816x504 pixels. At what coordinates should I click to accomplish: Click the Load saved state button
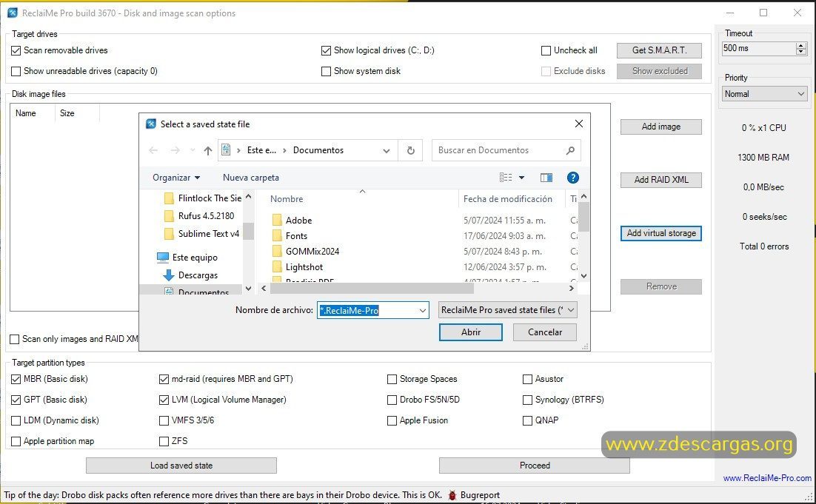coord(181,466)
